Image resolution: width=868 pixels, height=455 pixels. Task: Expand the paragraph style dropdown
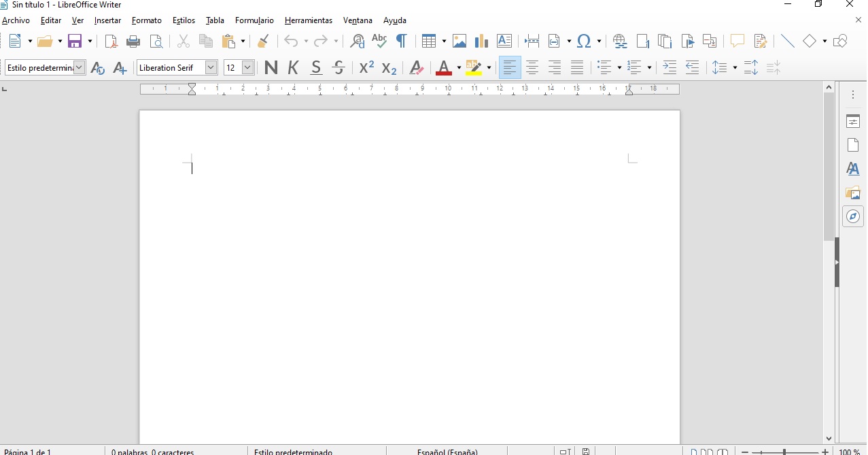(80, 67)
